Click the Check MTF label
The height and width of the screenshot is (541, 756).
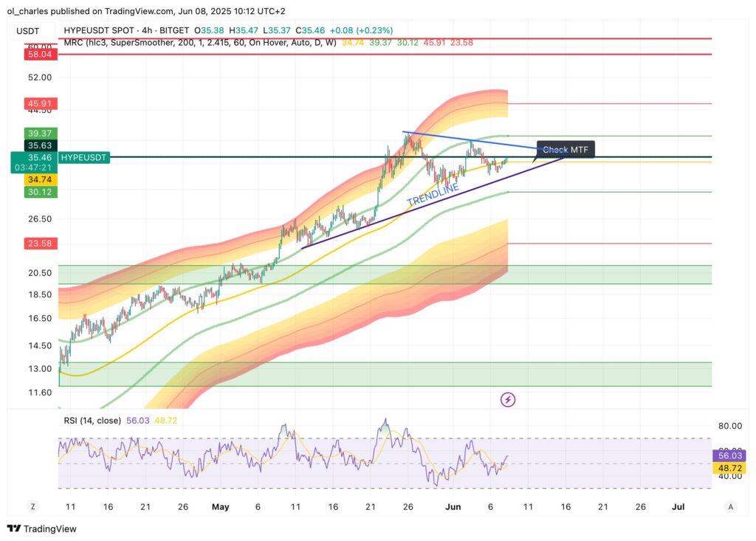[566, 150]
